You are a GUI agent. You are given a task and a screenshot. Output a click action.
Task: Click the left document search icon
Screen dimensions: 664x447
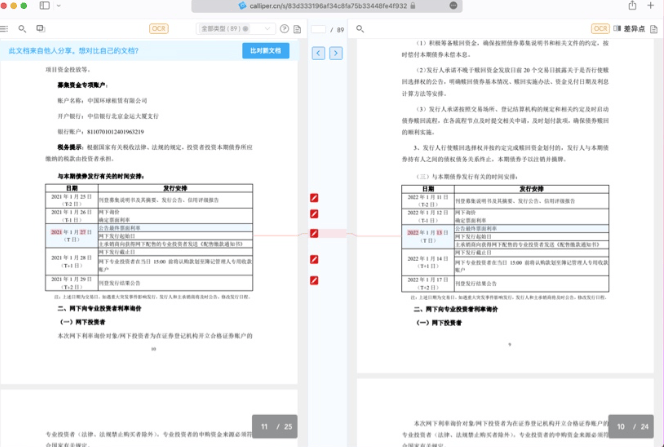click(20, 29)
